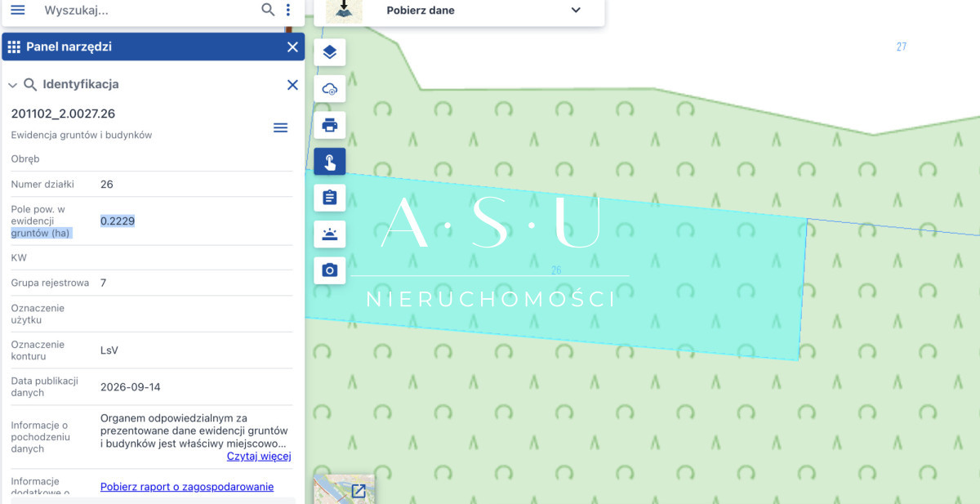Close the Identyfikacja tool
The height and width of the screenshot is (504, 980).
[292, 85]
